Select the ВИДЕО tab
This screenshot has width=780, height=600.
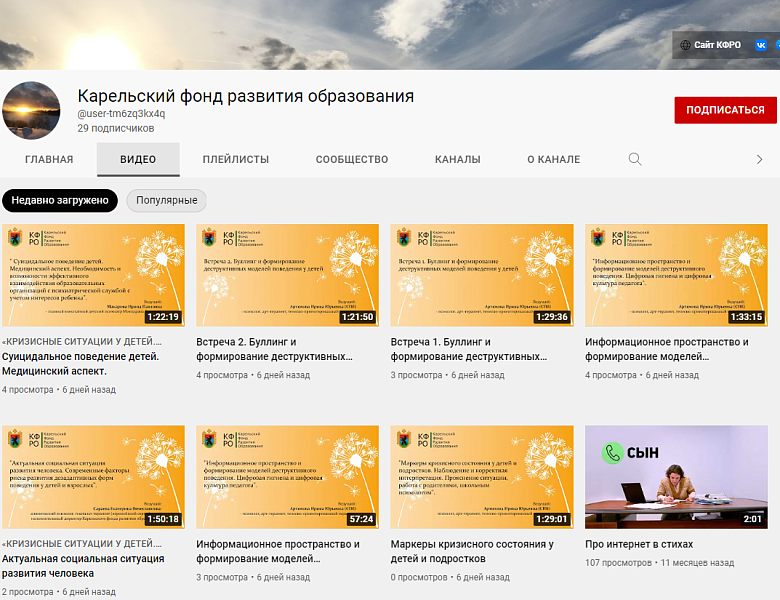138,159
